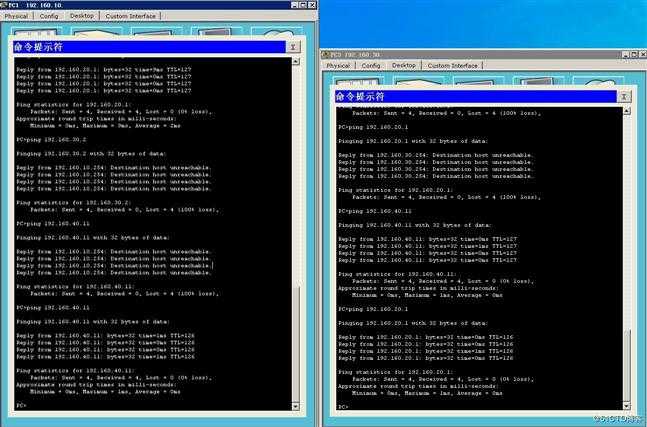
Task: Maximize the PC3 window
Action: pyautogui.click(x=634, y=54)
